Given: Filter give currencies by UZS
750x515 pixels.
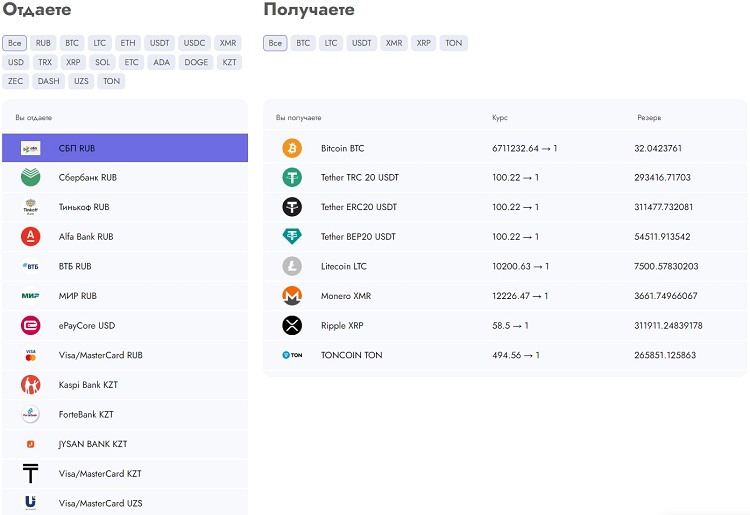Looking at the screenshot, I should (81, 81).
